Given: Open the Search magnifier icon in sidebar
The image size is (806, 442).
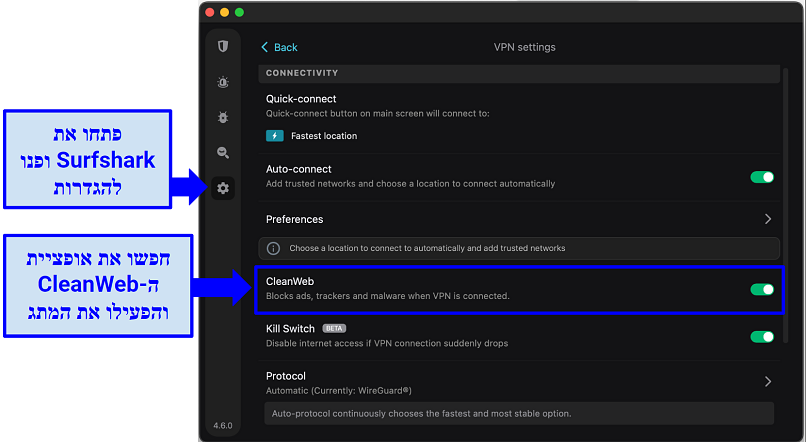Looking at the screenshot, I should point(223,153).
